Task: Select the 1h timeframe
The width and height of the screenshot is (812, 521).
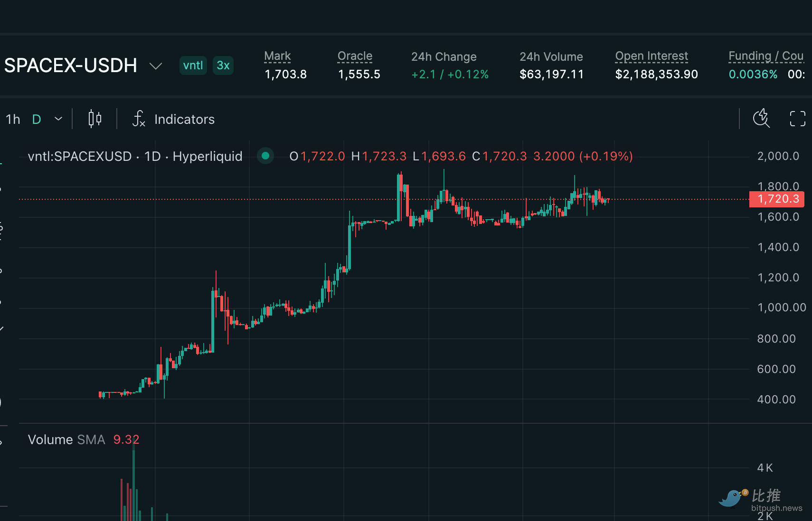Action: [x=13, y=119]
